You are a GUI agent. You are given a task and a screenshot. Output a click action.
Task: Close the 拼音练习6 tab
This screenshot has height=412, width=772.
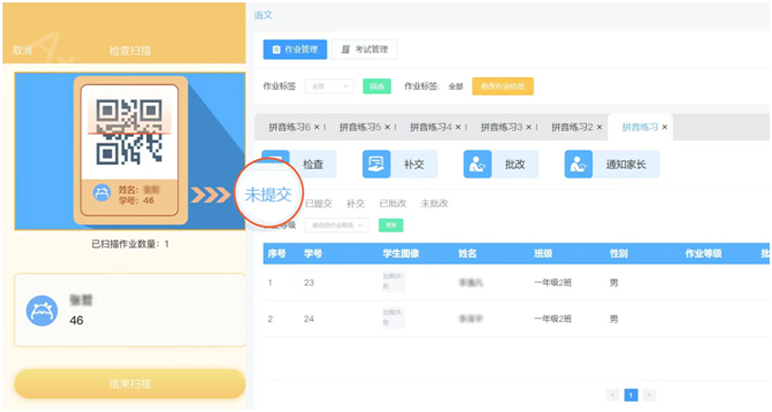coord(317,127)
